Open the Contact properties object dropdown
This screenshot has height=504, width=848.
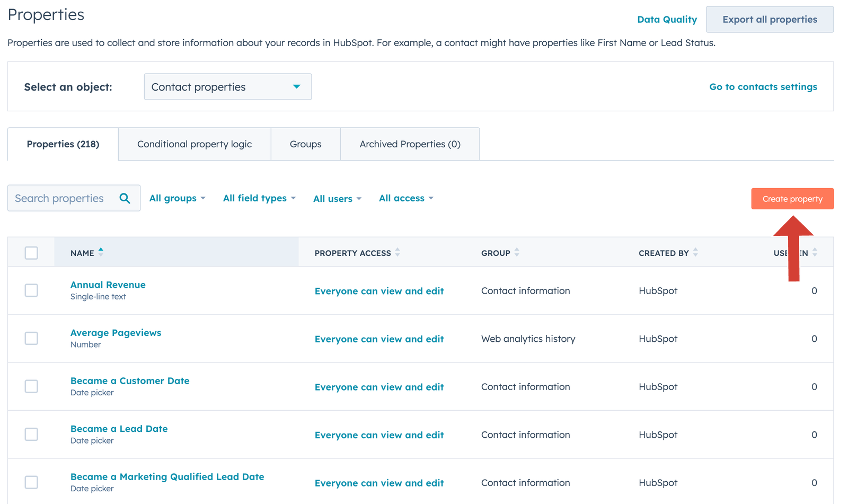point(227,86)
